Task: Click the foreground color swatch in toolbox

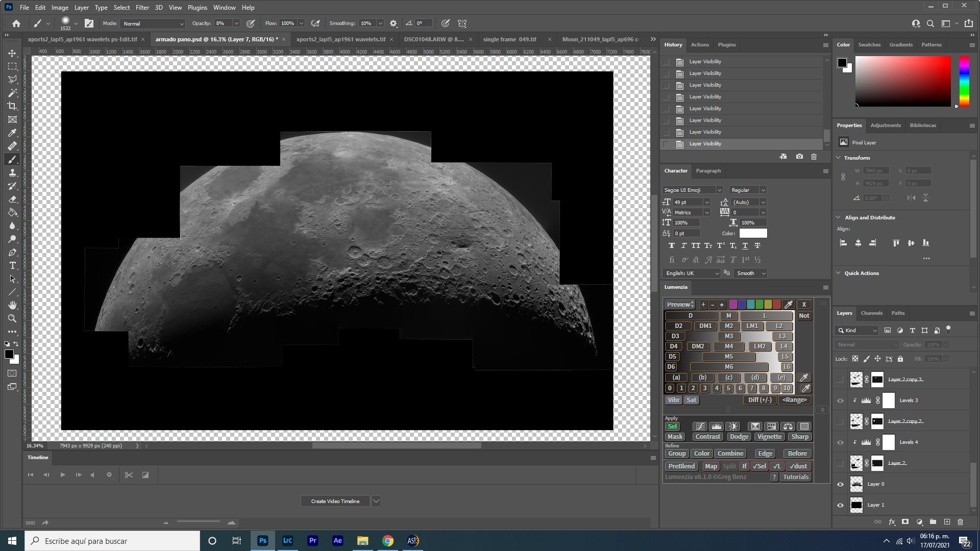Action: [x=9, y=354]
